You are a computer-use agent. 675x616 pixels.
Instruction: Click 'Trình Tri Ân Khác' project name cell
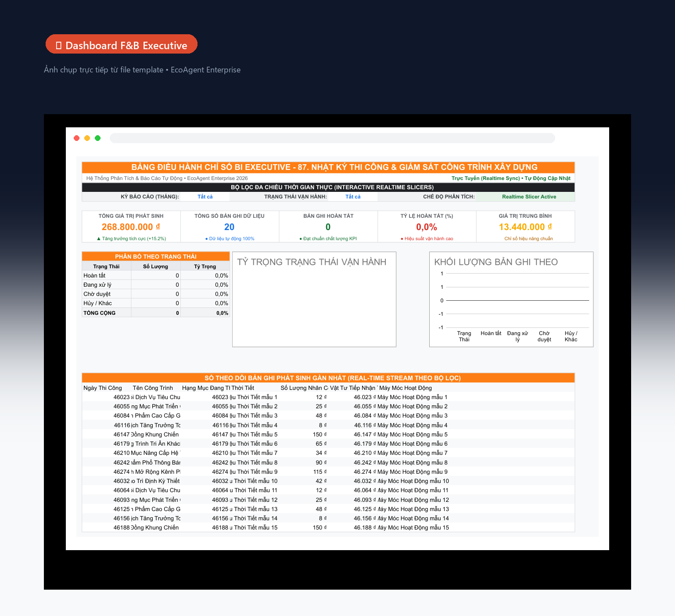[156, 444]
